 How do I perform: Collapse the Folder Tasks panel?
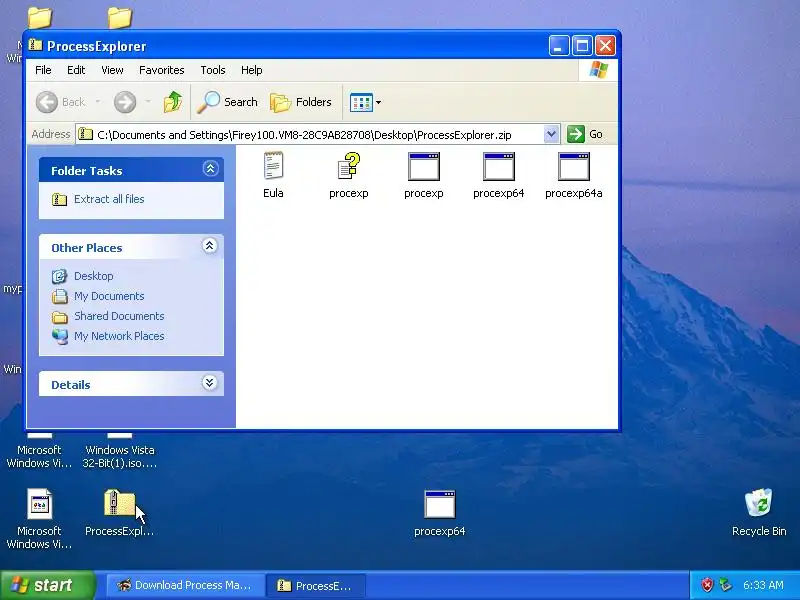point(210,169)
